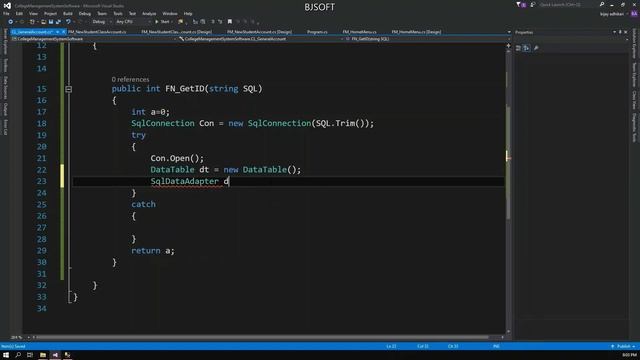Open File Explorer from taskbar
Image resolution: width=640 pixels, height=360 pixels.
(42, 355)
